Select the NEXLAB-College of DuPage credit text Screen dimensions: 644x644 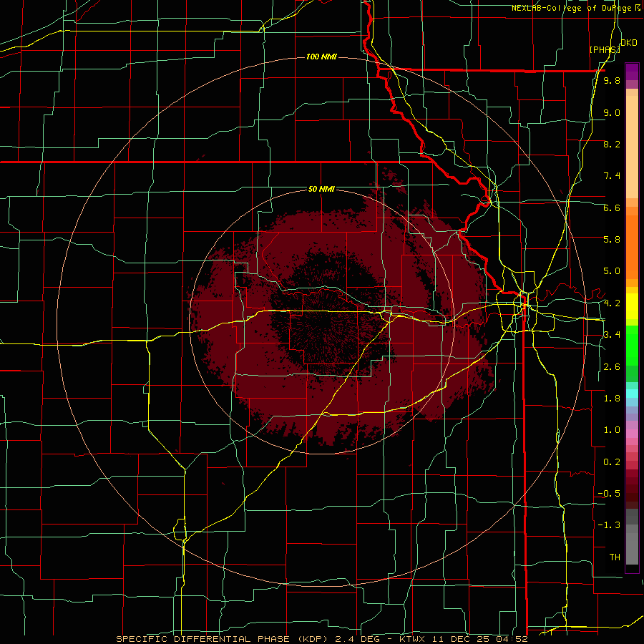pos(573,8)
